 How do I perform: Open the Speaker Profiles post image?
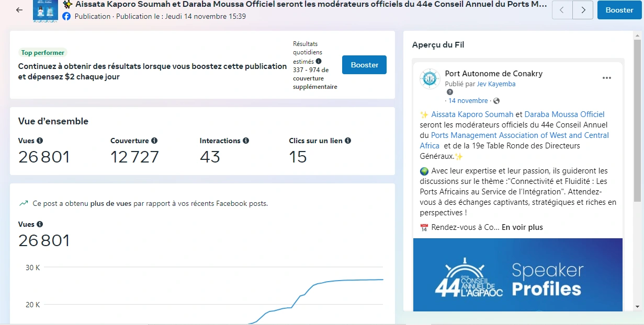tap(517, 275)
